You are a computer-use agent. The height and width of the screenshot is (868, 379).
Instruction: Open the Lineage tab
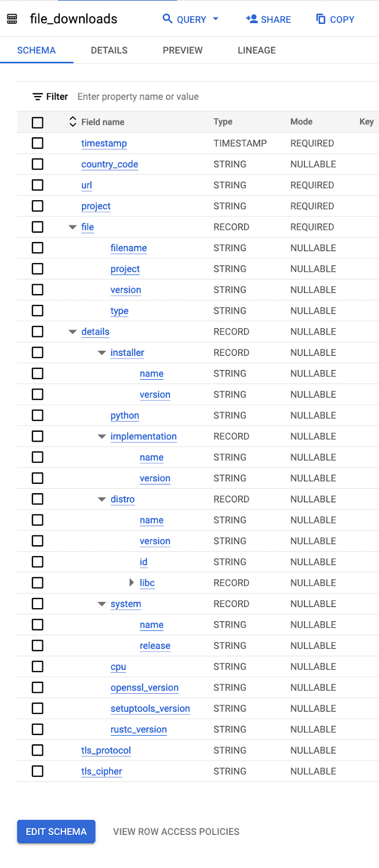257,50
